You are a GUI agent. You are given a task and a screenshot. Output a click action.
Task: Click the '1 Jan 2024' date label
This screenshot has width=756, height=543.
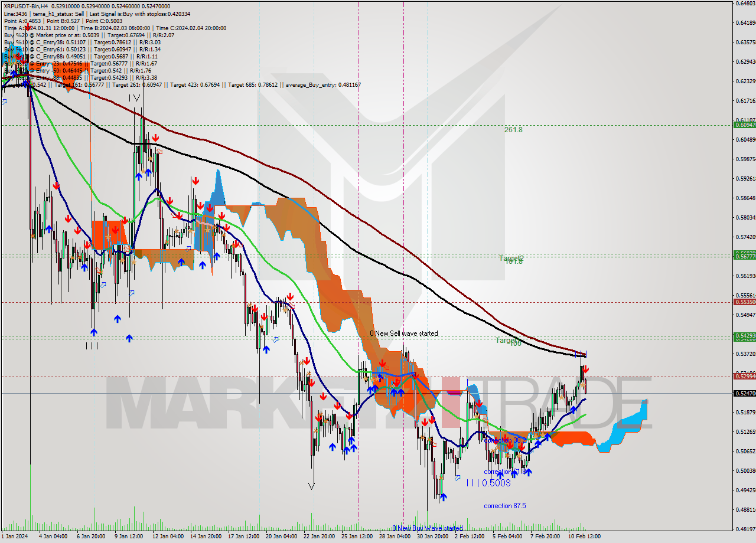point(14,537)
